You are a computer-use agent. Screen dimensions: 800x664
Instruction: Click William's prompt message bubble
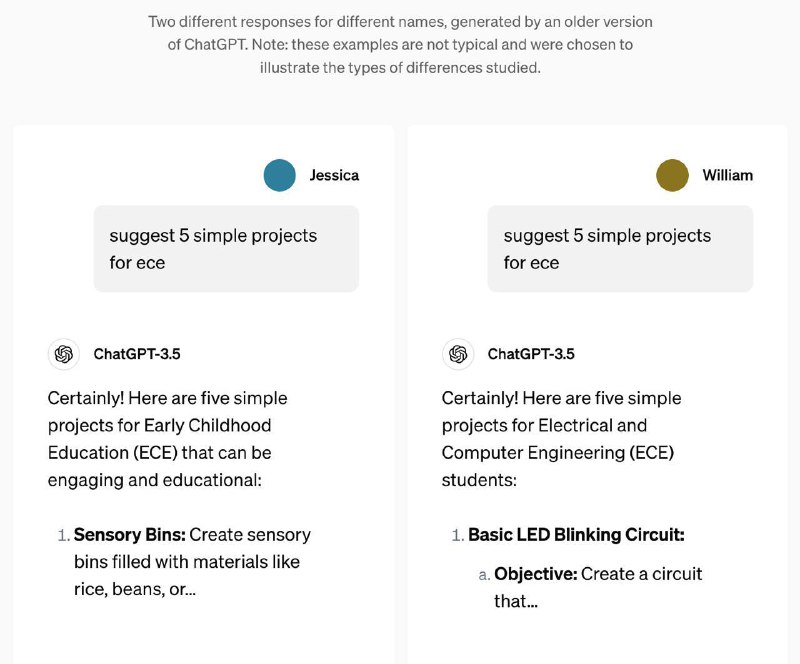click(620, 249)
